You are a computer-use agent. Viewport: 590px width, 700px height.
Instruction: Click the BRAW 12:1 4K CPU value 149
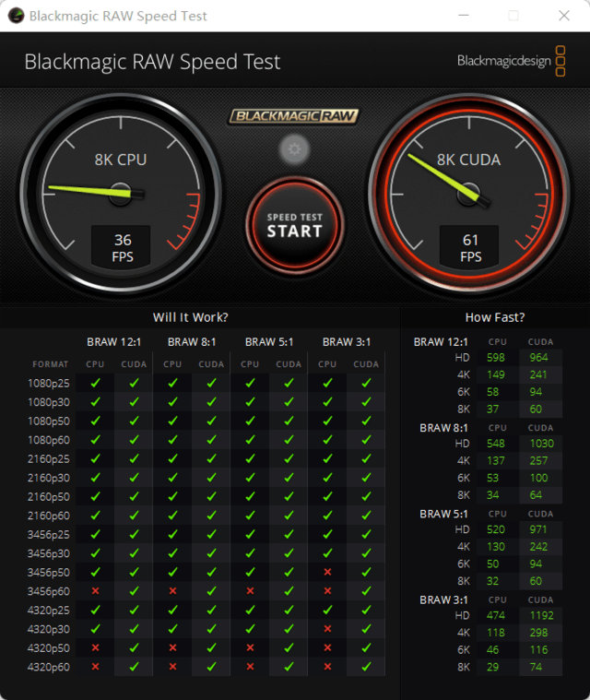coord(496,375)
